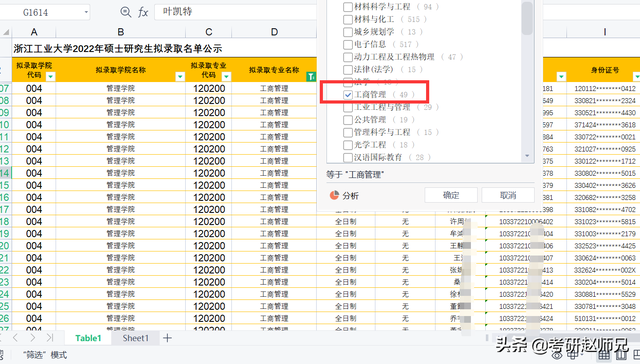The width and height of the screenshot is (640, 364).
Task: Click the 分析 label in filter panel
Action: coord(350,196)
